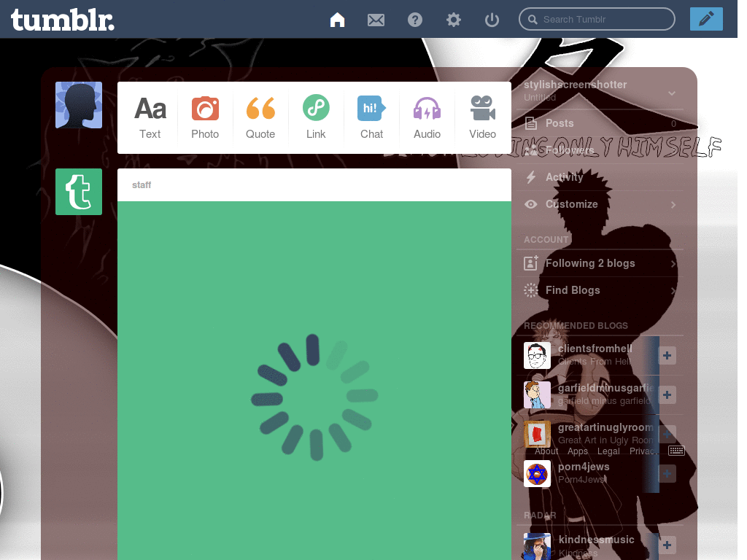Click inside the Search Tumblr field
Viewport: 747px width, 560px height.
coord(597,19)
